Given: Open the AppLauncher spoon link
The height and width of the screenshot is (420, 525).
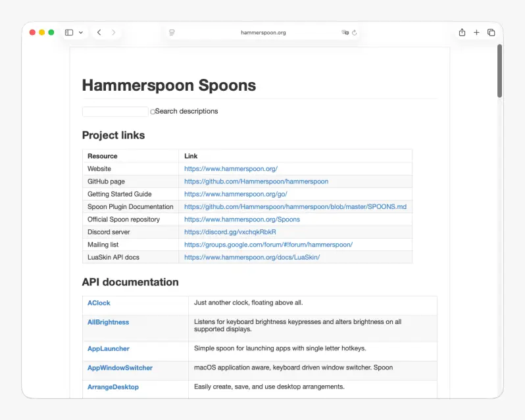Looking at the screenshot, I should point(109,349).
